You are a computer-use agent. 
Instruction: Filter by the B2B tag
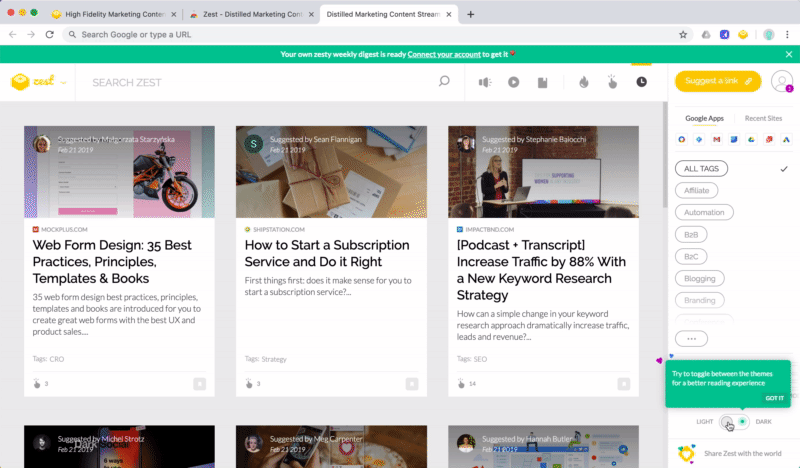691,235
